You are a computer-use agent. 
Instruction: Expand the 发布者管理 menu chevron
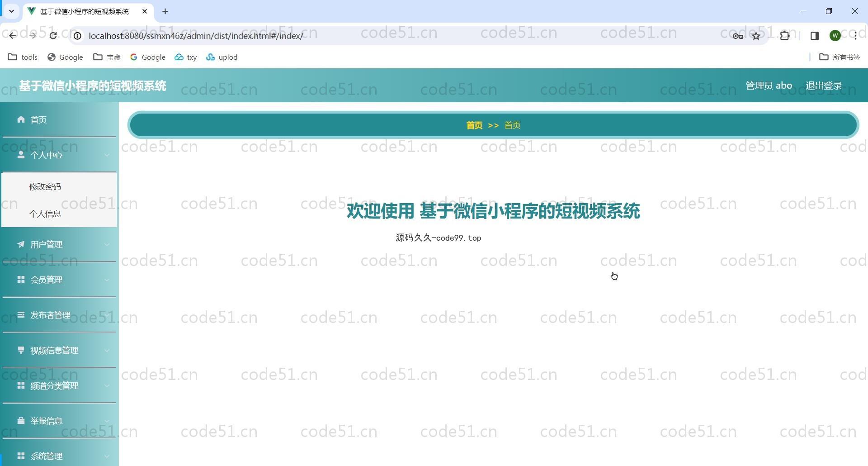107,315
